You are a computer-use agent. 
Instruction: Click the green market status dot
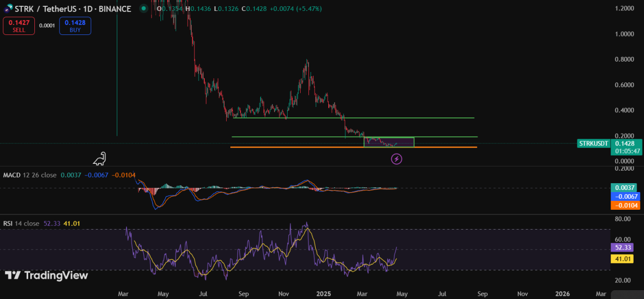pos(143,9)
